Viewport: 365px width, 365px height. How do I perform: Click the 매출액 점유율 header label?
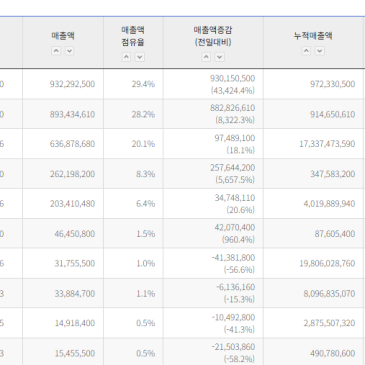[x=133, y=36]
